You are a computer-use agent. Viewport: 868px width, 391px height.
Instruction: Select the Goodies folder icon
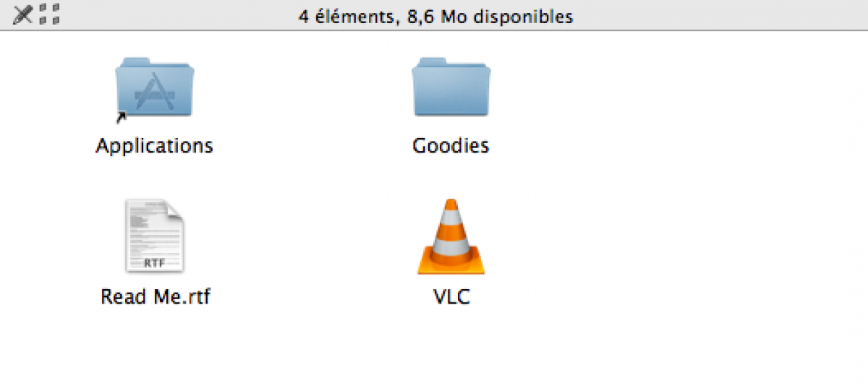click(x=451, y=87)
